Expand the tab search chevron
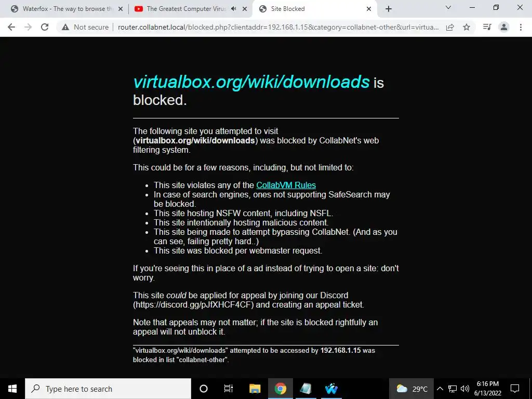This screenshot has width=532, height=399. pos(448,7)
